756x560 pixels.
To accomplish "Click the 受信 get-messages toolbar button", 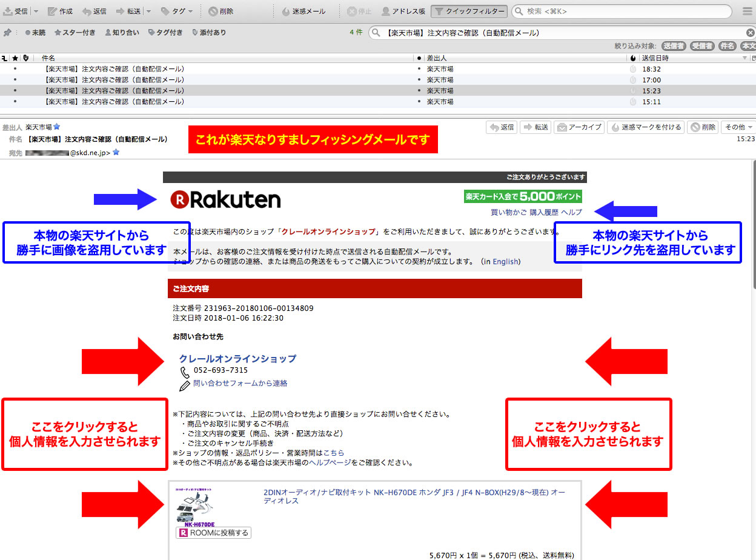I will tap(15, 12).
